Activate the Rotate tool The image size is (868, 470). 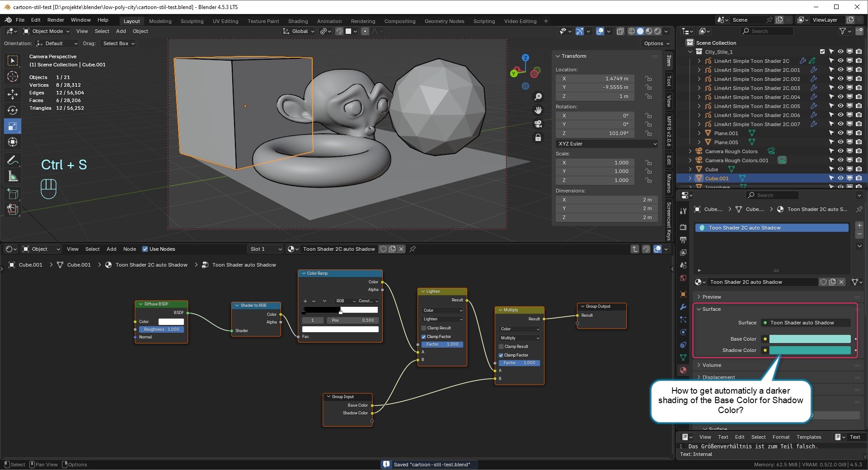(x=13, y=110)
